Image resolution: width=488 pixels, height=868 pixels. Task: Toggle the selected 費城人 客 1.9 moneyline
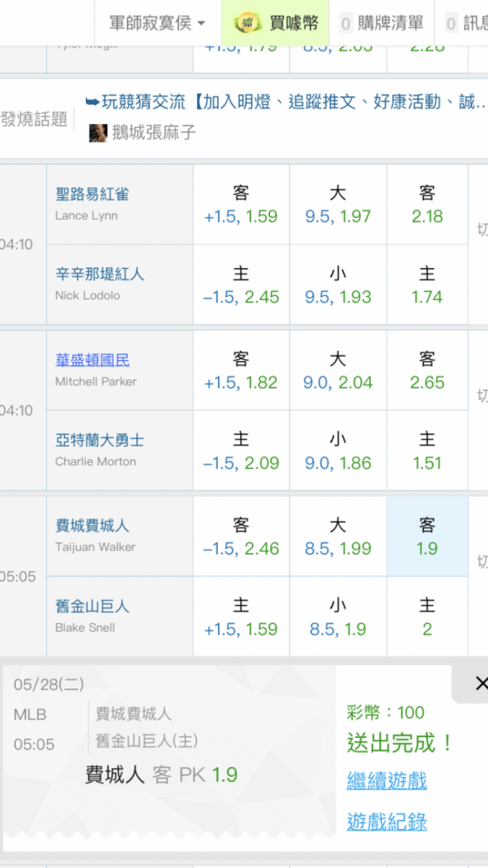click(427, 536)
